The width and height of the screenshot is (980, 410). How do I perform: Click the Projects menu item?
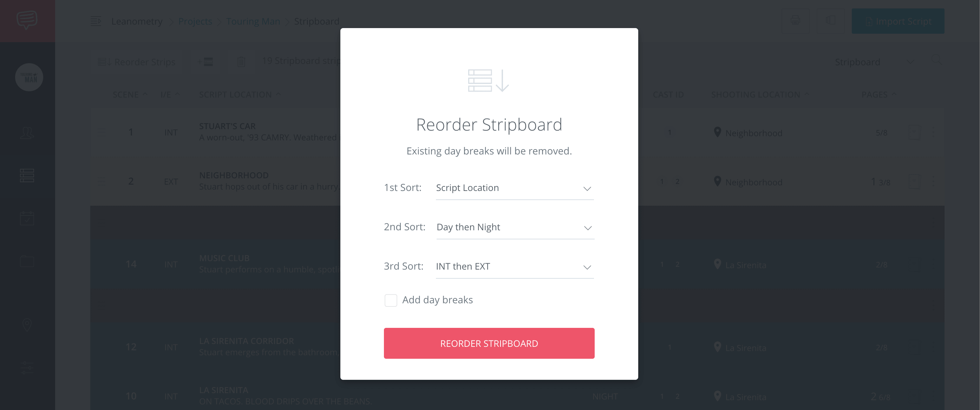point(195,21)
